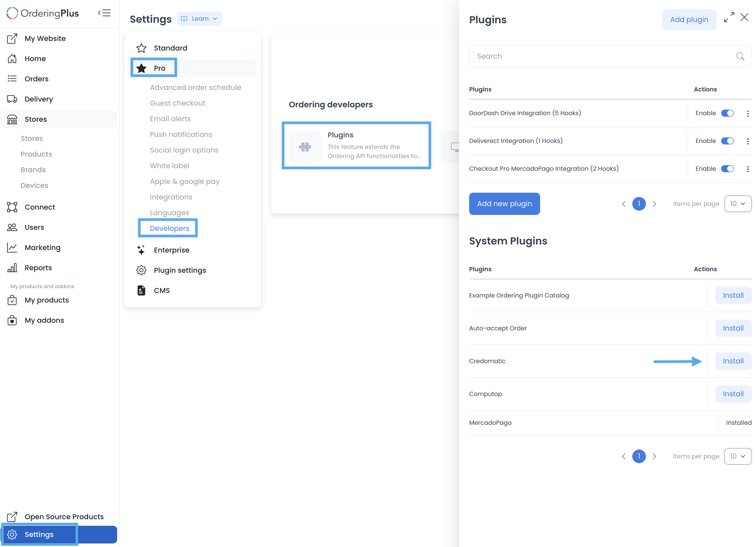Open Push notifications settings
The width and height of the screenshot is (756, 547).
[x=181, y=134]
